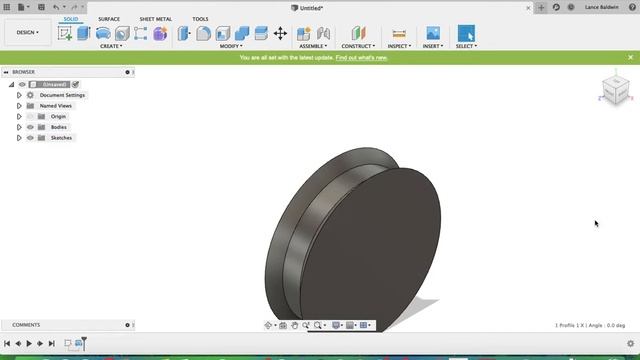Select the New Component icon
640x360 pixels.
coord(304,33)
